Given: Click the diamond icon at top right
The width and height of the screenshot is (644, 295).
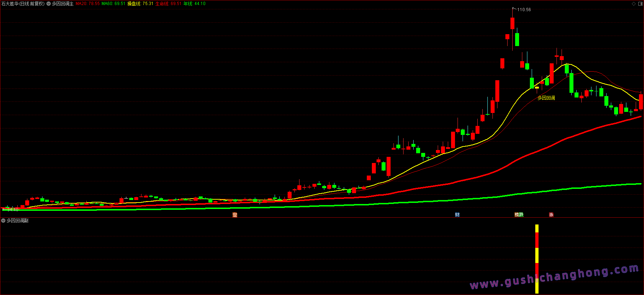Looking at the screenshot, I should 634,4.
